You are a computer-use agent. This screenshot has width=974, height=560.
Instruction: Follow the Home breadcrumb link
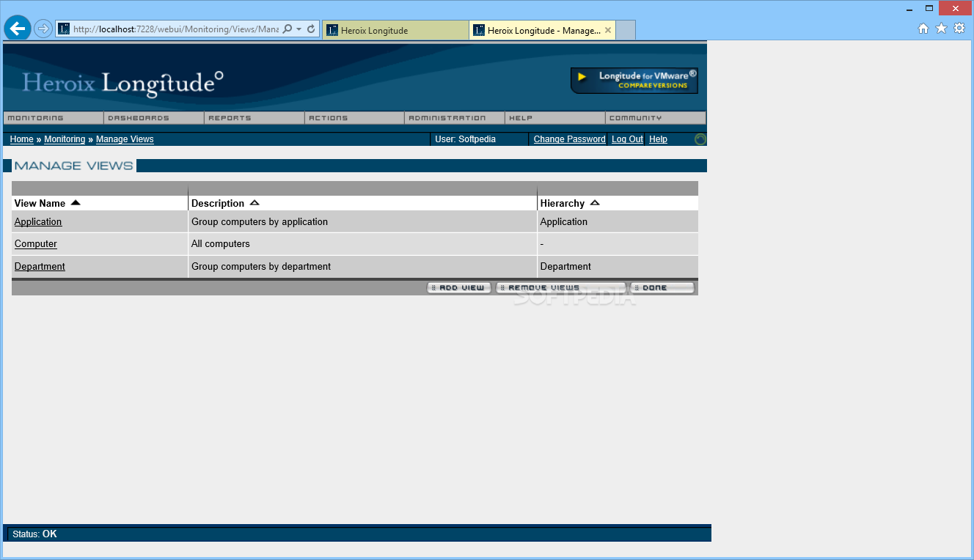[x=21, y=139]
